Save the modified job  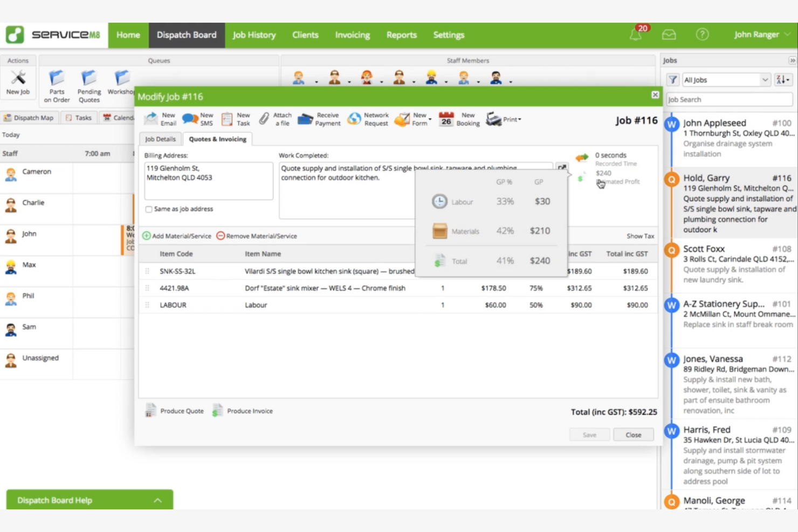(x=589, y=434)
